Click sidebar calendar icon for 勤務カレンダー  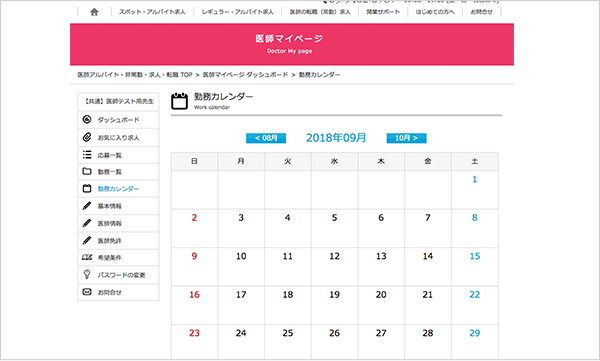click(x=87, y=188)
